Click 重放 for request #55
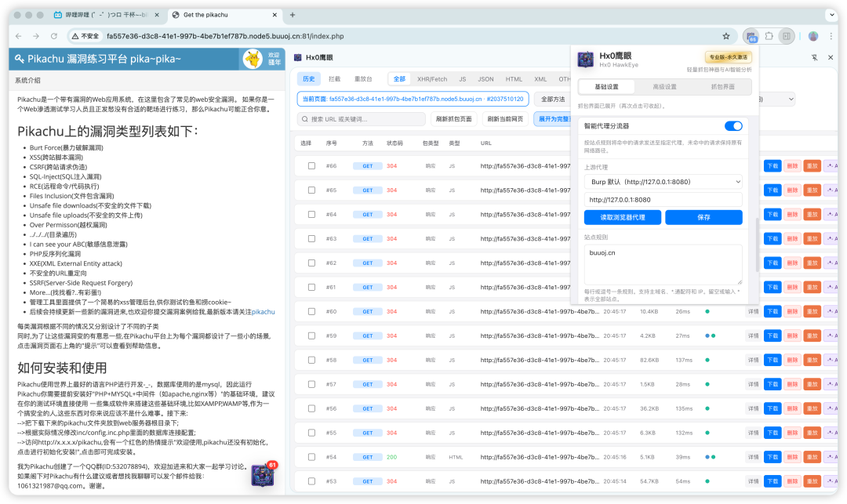This screenshot has width=847, height=504. [812, 433]
